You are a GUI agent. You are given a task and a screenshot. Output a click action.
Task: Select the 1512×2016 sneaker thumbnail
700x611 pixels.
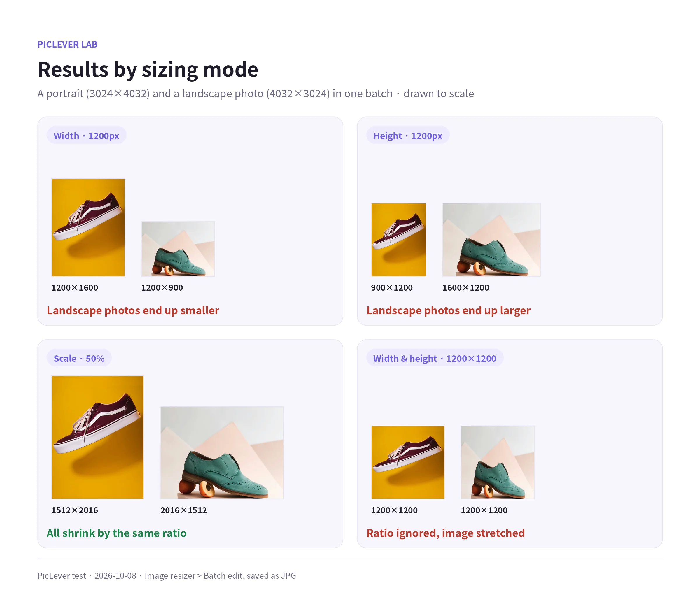pos(98,438)
